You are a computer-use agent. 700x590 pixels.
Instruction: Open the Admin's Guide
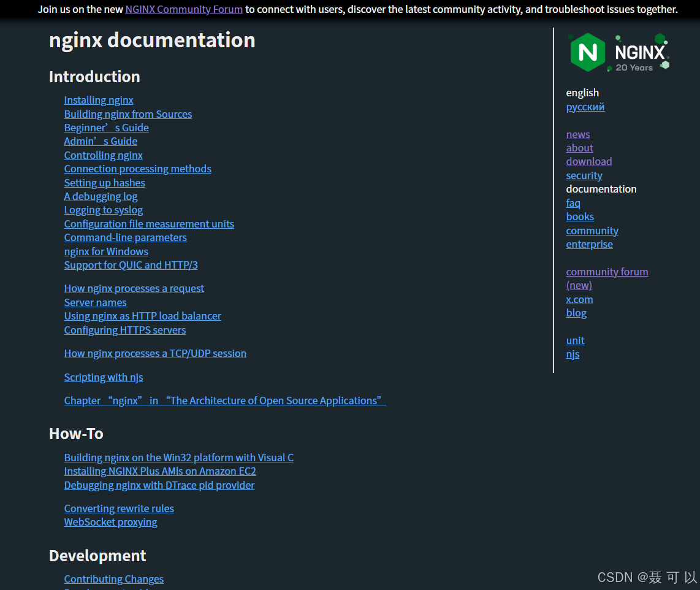pyautogui.click(x=101, y=141)
